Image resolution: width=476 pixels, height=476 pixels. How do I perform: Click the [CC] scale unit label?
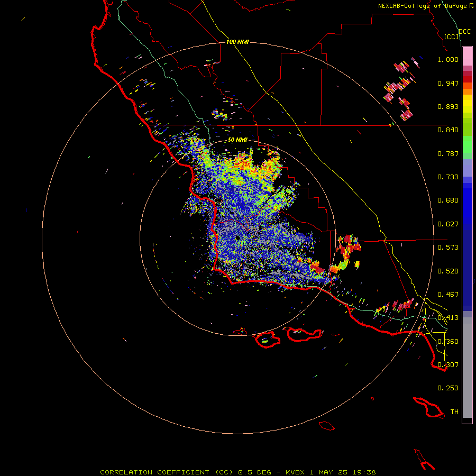point(452,36)
